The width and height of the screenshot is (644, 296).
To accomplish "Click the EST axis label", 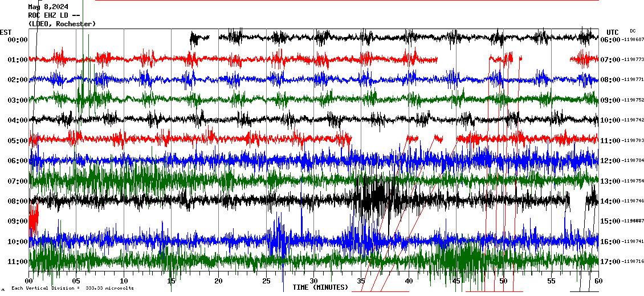I will pos(6,32).
